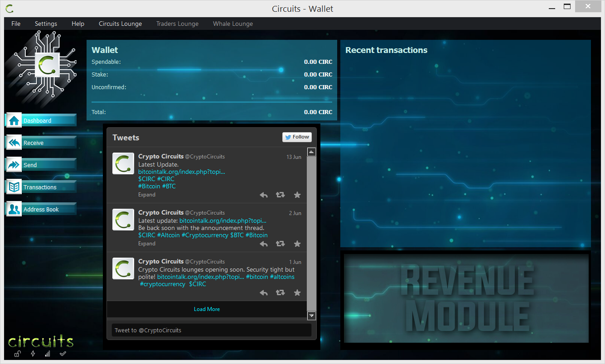The width and height of the screenshot is (605, 364).
Task: Open the Whale Lounge menu
Action: pos(233,24)
